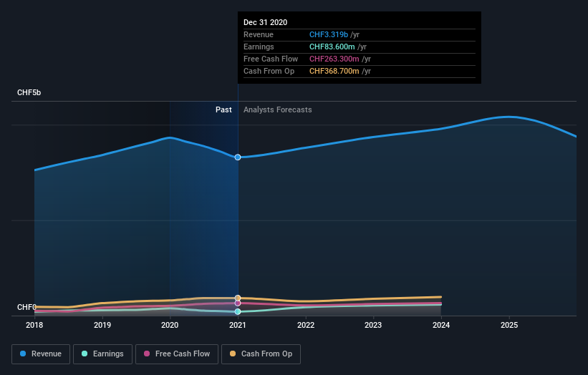This screenshot has width=588, height=375.
Task: Click the Cash From Op label in tooltip
Action: coord(269,71)
